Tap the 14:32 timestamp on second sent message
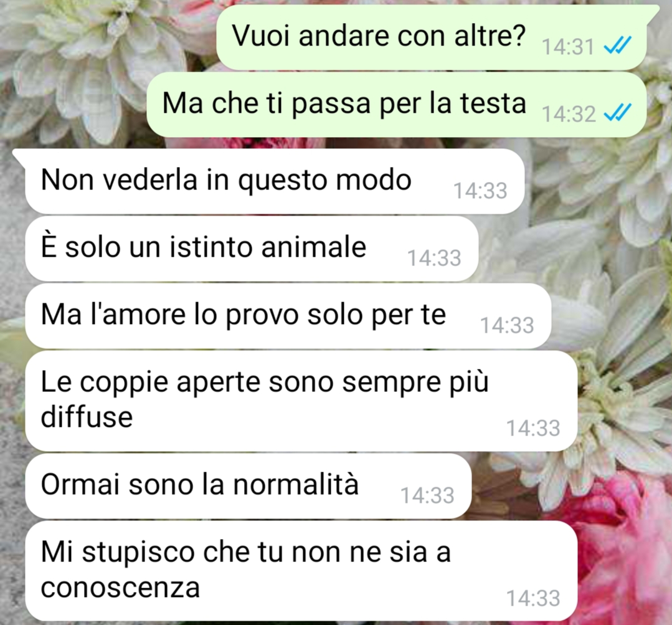672x625 pixels. pos(568,114)
